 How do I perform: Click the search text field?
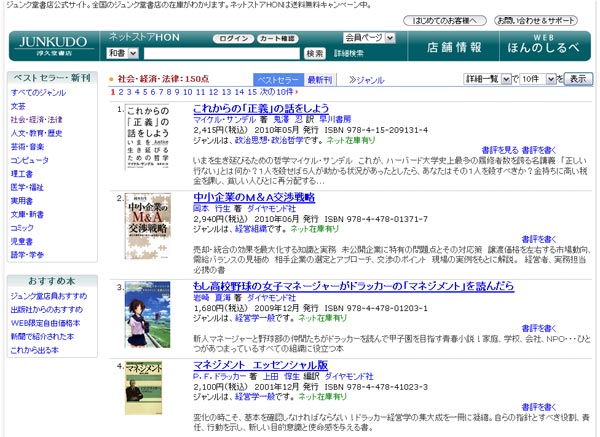tap(222, 53)
